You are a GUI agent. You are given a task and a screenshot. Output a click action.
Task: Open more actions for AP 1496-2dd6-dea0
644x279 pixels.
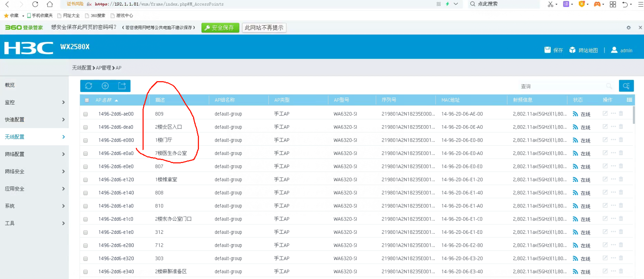pos(613,127)
